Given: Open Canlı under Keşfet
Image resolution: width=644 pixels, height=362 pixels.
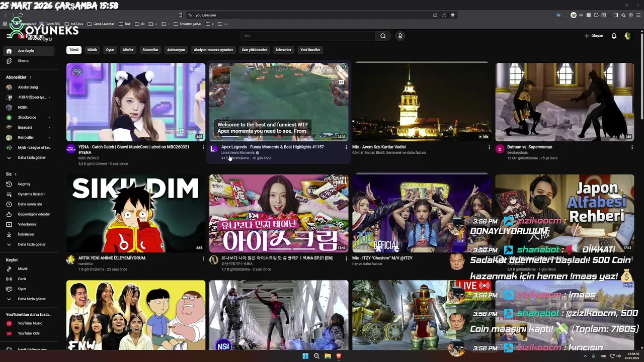Looking at the screenshot, I should [29, 279].
